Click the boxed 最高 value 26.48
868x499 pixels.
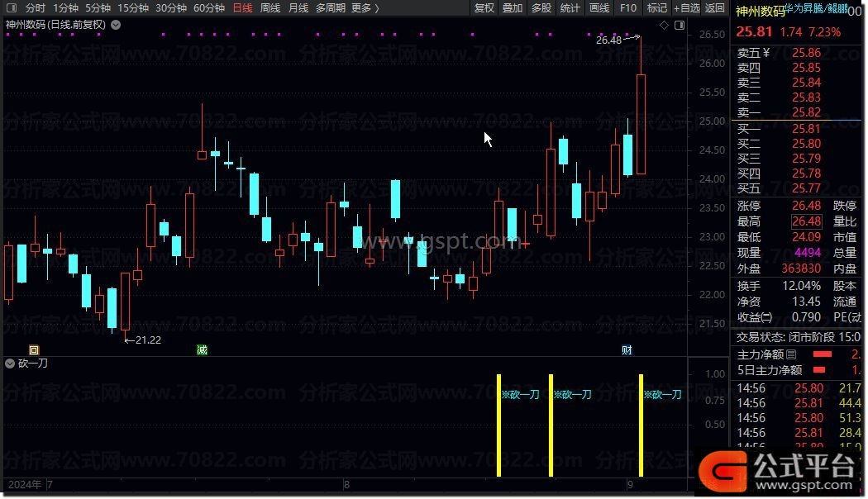point(806,221)
